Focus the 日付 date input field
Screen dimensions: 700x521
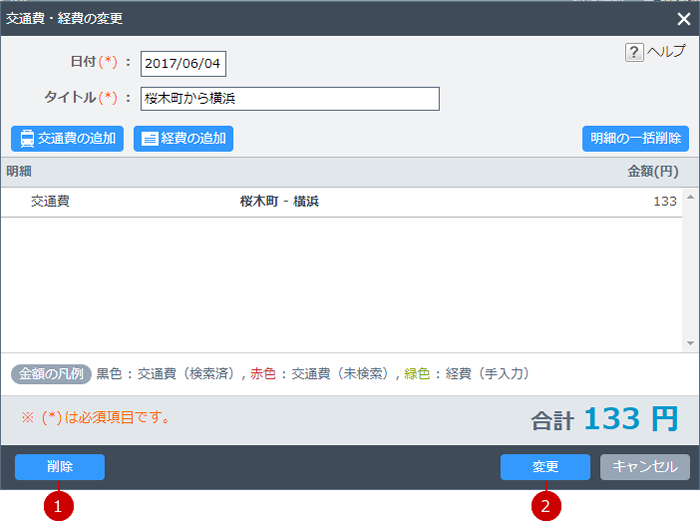(183, 63)
